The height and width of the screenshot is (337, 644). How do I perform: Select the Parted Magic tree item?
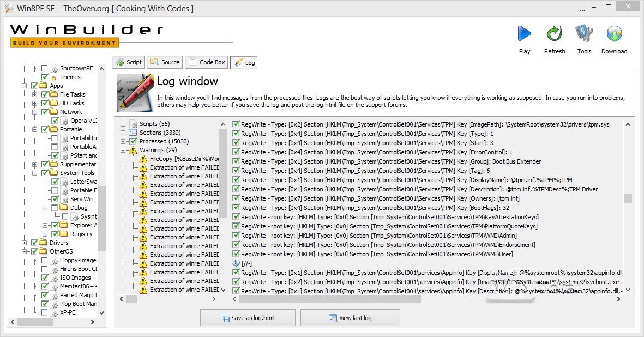coord(79,295)
